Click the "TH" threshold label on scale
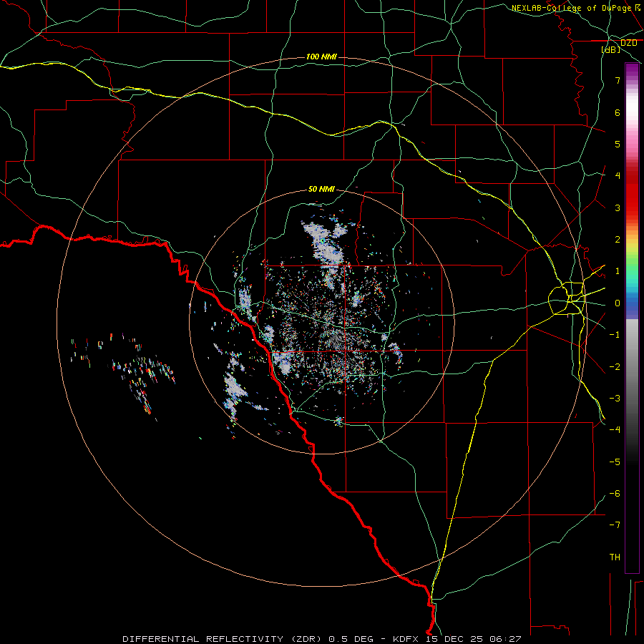 click(615, 557)
